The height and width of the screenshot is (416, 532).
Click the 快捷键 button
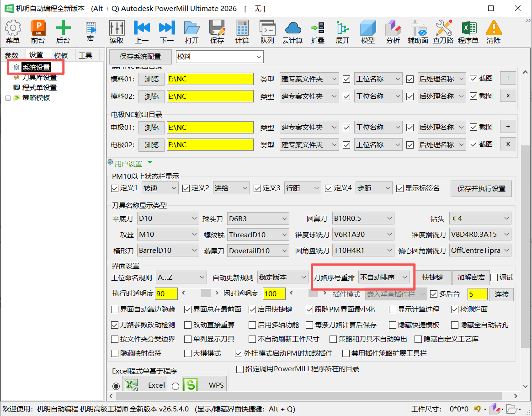pyautogui.click(x=432, y=277)
